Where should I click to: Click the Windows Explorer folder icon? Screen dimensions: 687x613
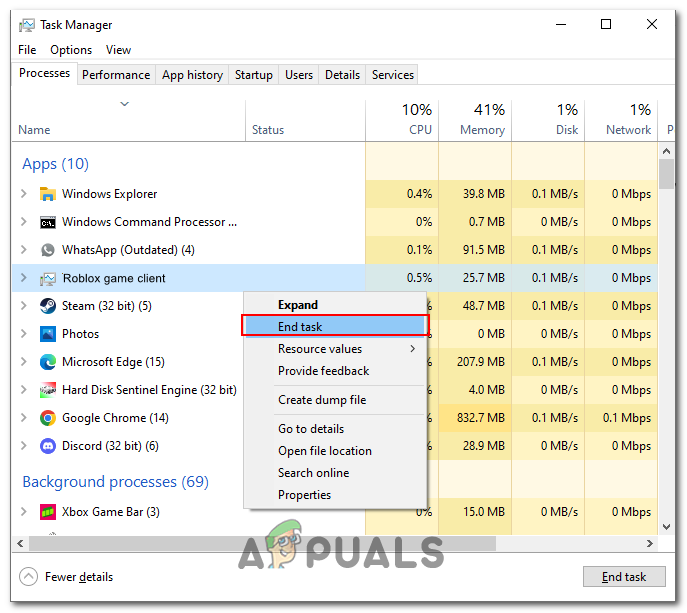tap(47, 194)
